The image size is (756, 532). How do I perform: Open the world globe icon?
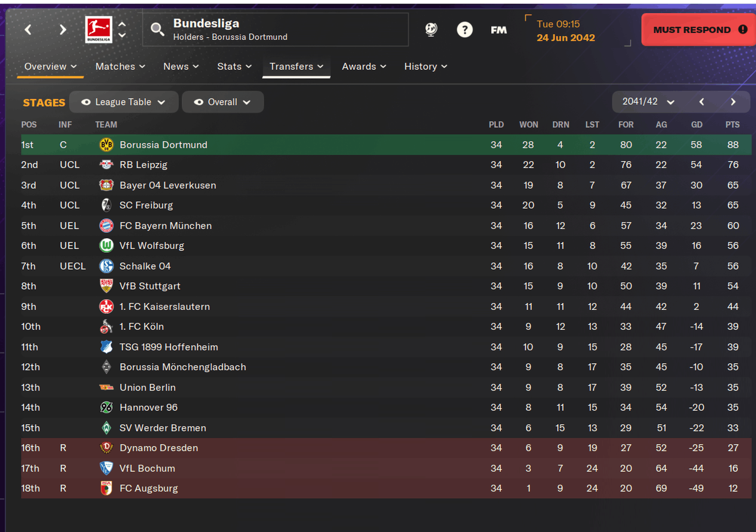coord(431,30)
